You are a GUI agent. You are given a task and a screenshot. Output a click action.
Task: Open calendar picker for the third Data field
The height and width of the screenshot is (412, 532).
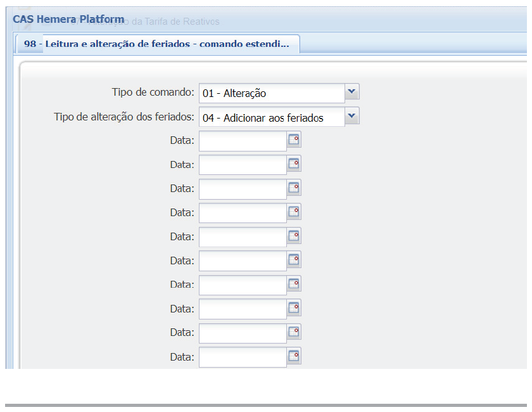294,188
